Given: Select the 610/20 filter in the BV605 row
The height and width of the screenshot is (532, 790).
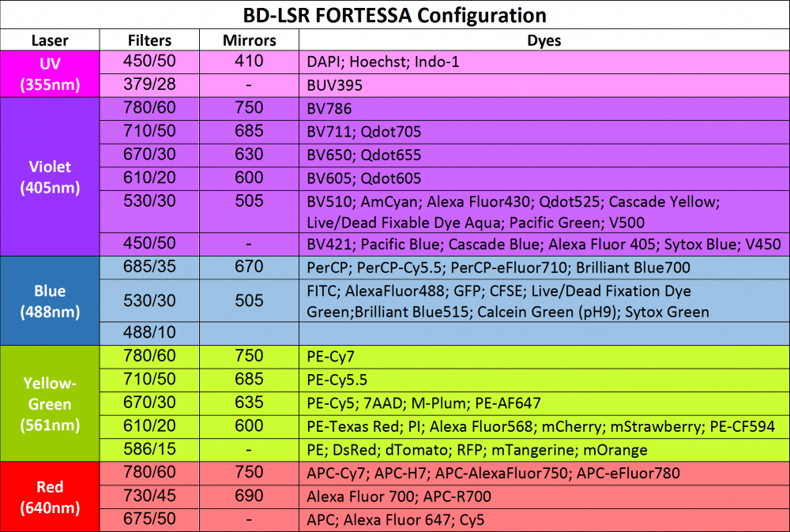Looking at the screenshot, I should tap(149, 178).
